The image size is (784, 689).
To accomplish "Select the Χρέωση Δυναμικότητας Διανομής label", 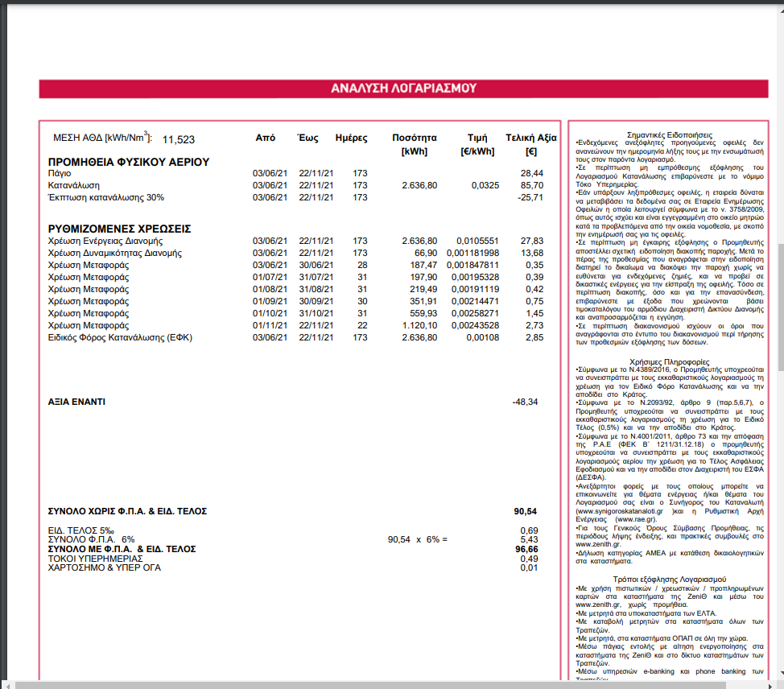I will [x=114, y=253].
